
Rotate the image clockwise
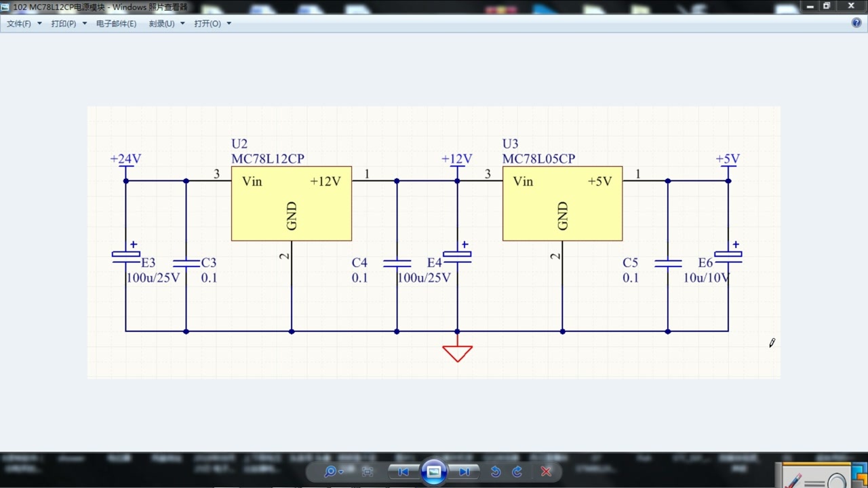(517, 472)
